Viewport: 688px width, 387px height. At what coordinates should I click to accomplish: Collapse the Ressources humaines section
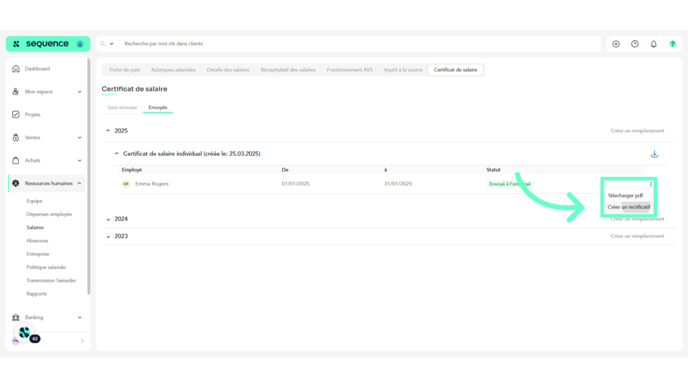tap(79, 183)
